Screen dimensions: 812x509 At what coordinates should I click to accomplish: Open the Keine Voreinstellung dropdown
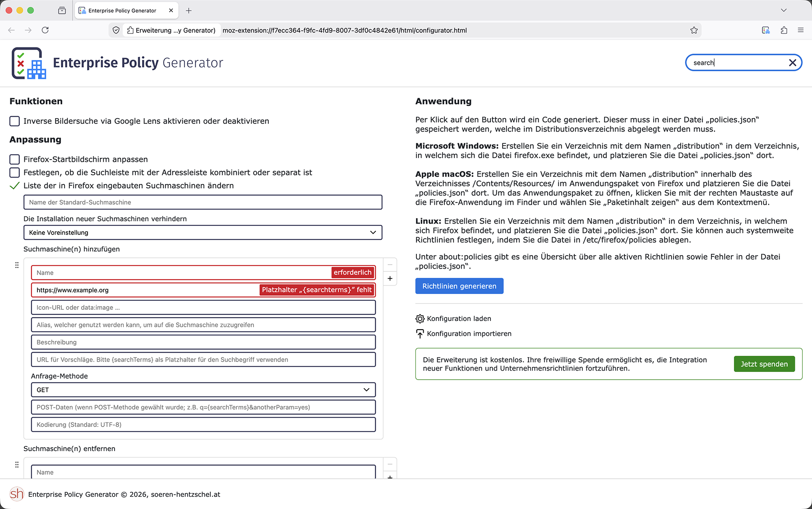tap(203, 233)
